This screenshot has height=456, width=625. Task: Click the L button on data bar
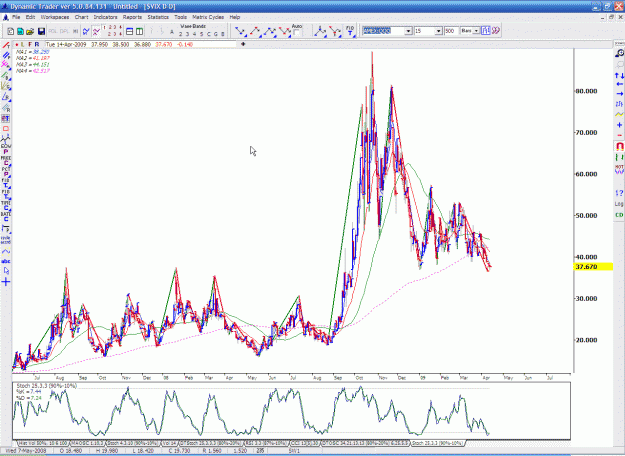[23, 44]
